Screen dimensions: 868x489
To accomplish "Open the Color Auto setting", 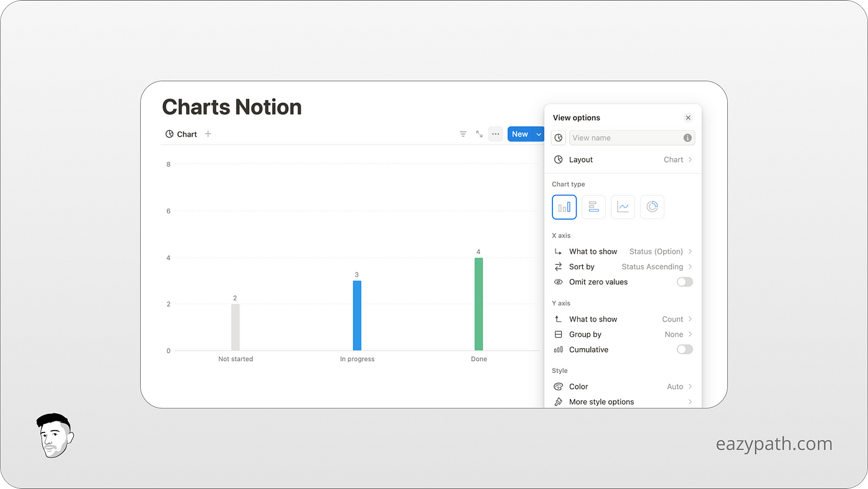I will coord(675,386).
